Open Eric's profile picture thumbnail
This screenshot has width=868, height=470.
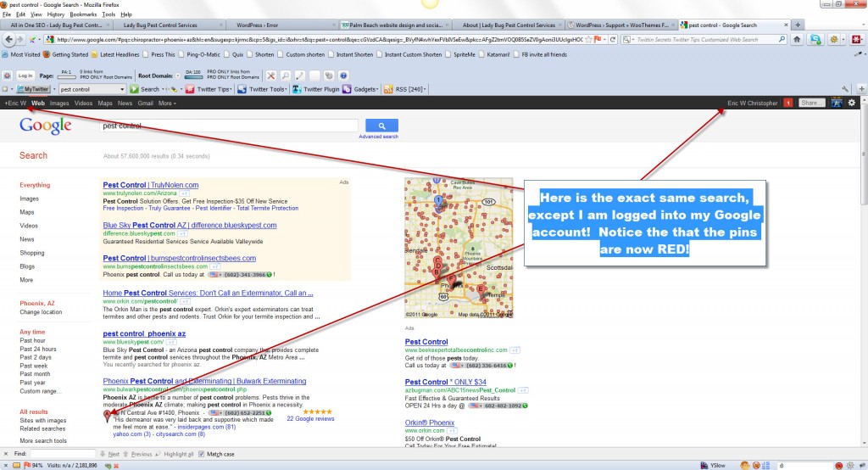coord(837,103)
